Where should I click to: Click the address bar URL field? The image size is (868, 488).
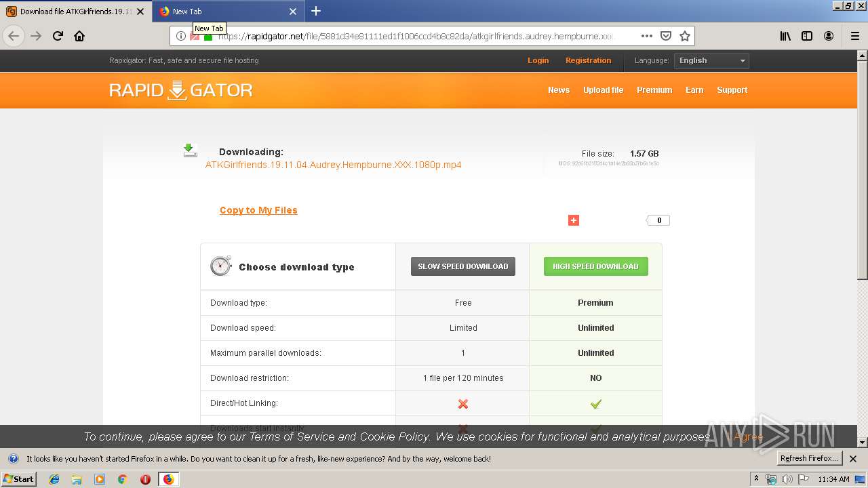pyautogui.click(x=415, y=36)
